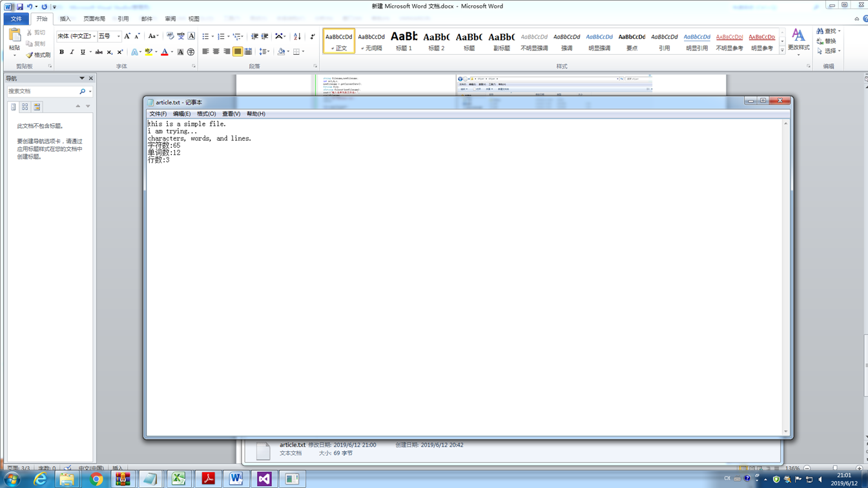Show or hide paragraph marks
868x488 pixels.
[313, 36]
